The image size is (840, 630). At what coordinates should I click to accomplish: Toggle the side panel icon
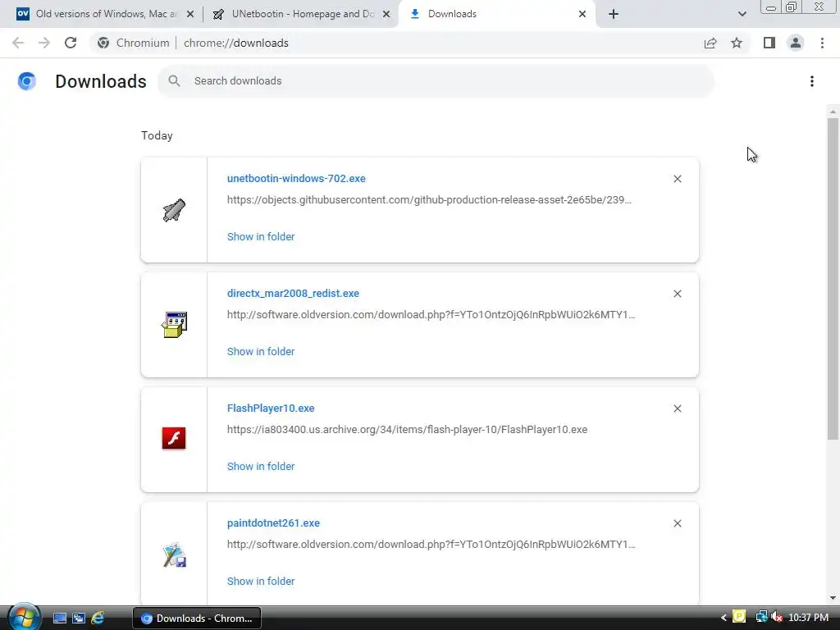(x=769, y=43)
